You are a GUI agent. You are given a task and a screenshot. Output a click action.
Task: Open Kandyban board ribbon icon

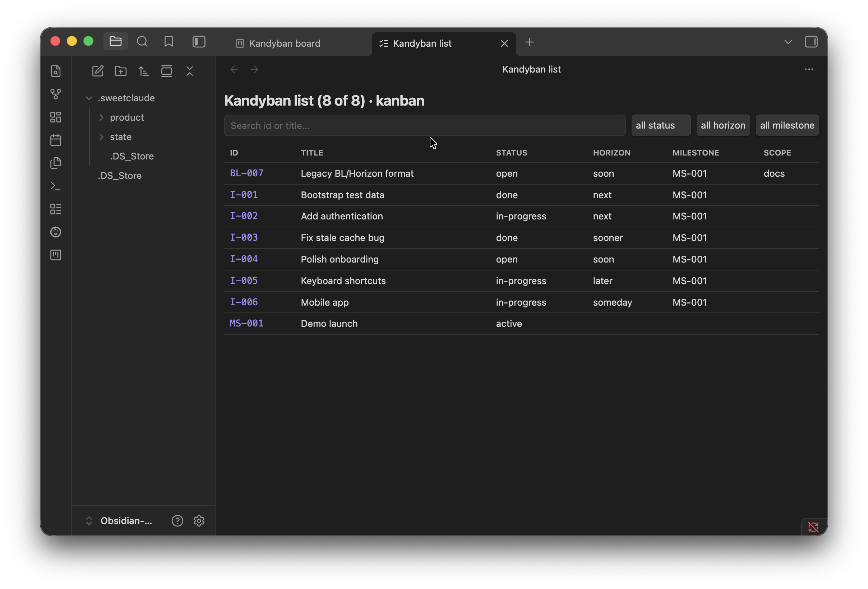click(56, 255)
